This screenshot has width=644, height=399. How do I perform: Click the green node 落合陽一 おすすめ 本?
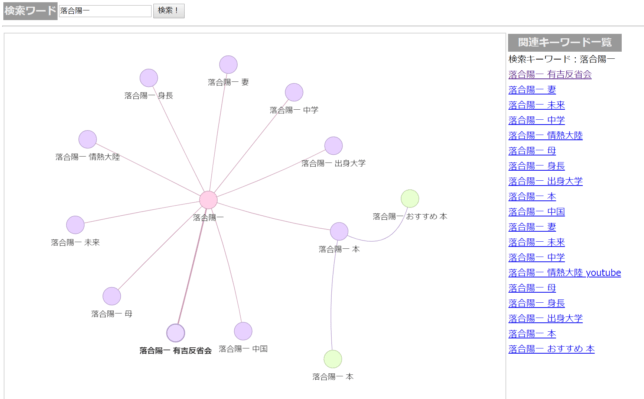(x=410, y=198)
